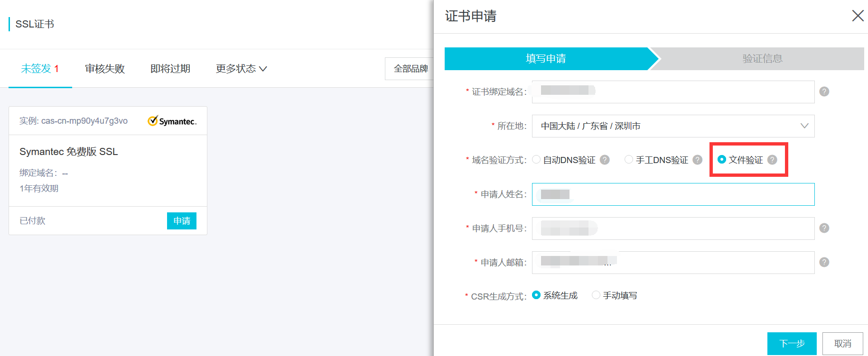Select the 填写申请 step
Viewport: 868px width, 356px height.
point(546,59)
